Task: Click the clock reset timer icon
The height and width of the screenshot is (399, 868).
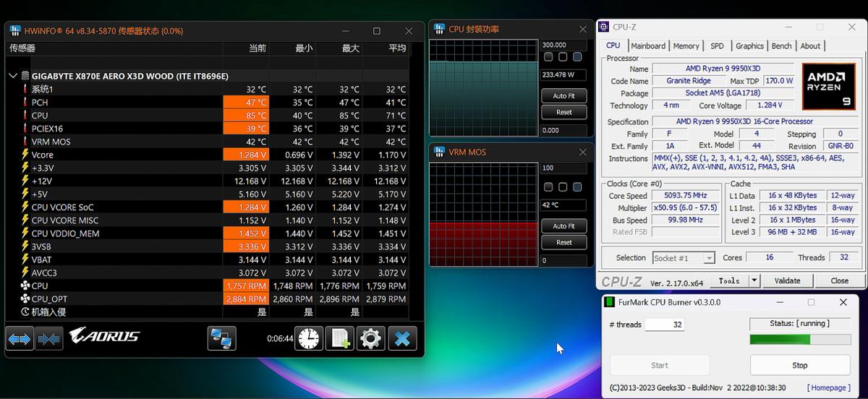Action: tap(308, 338)
